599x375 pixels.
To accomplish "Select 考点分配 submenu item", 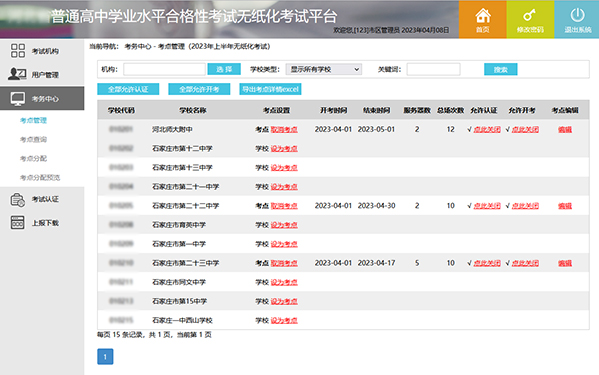I will coord(33,158).
